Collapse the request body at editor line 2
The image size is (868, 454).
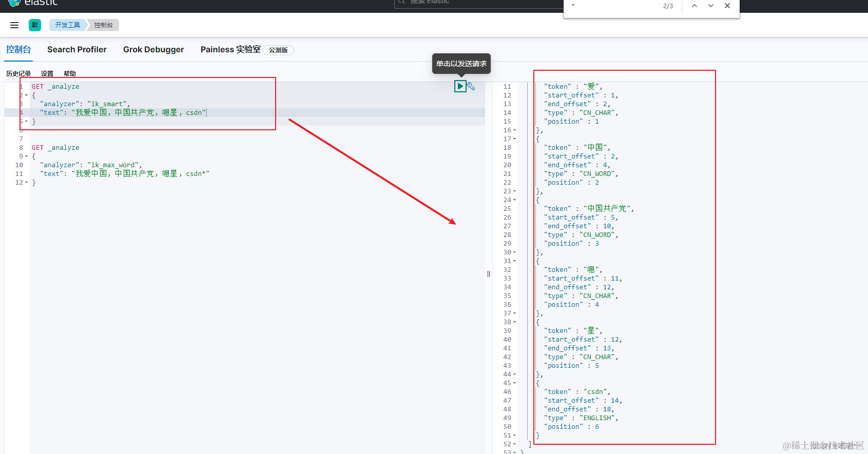pyautogui.click(x=27, y=95)
